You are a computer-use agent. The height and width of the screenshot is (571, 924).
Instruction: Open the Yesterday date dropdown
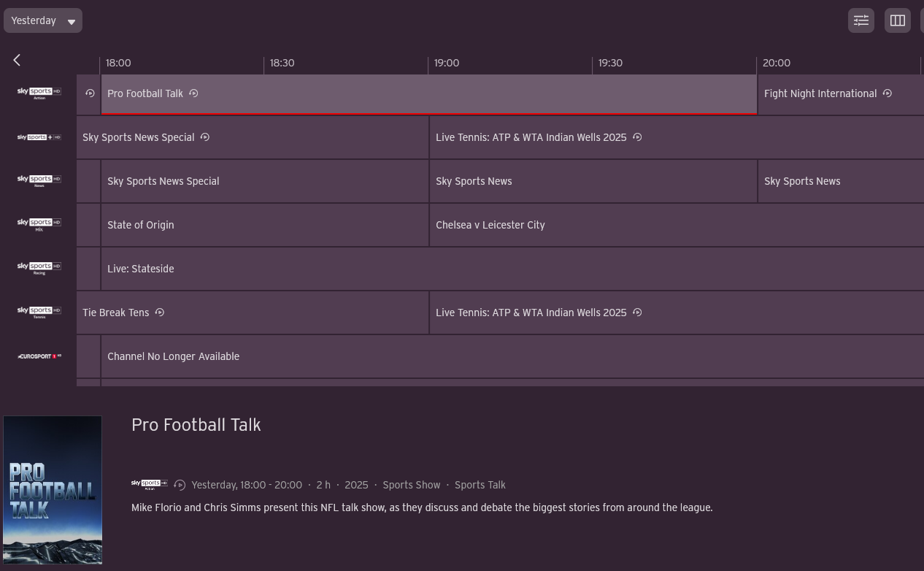tap(42, 20)
